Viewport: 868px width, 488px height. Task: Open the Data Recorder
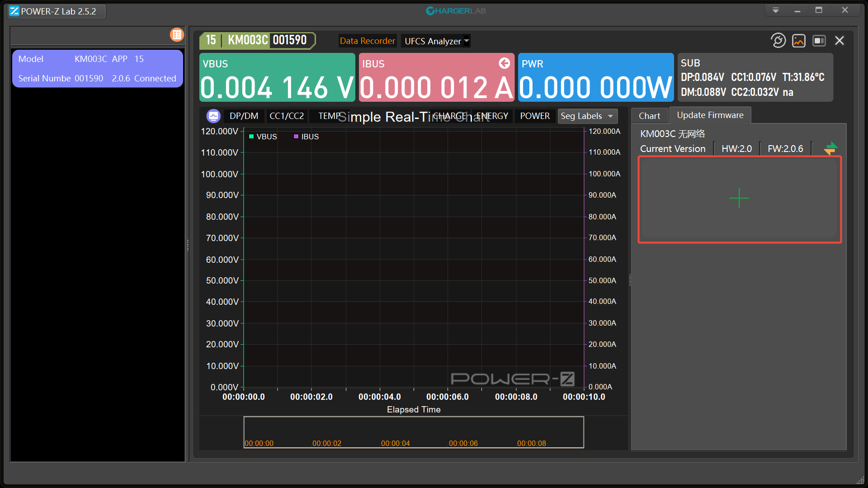pos(367,41)
